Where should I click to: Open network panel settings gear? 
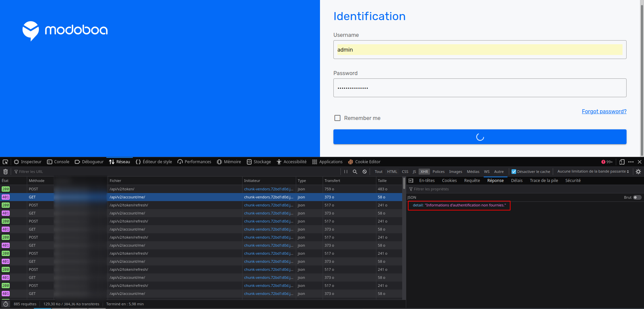coord(638,172)
